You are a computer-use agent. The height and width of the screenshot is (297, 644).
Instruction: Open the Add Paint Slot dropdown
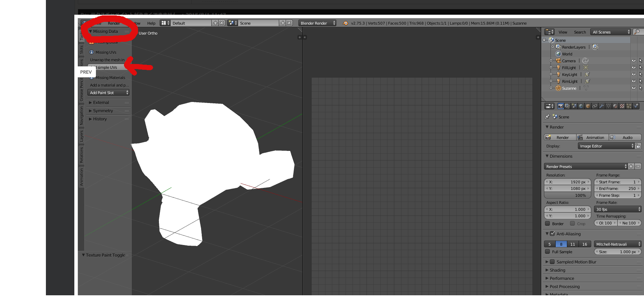[x=108, y=92]
